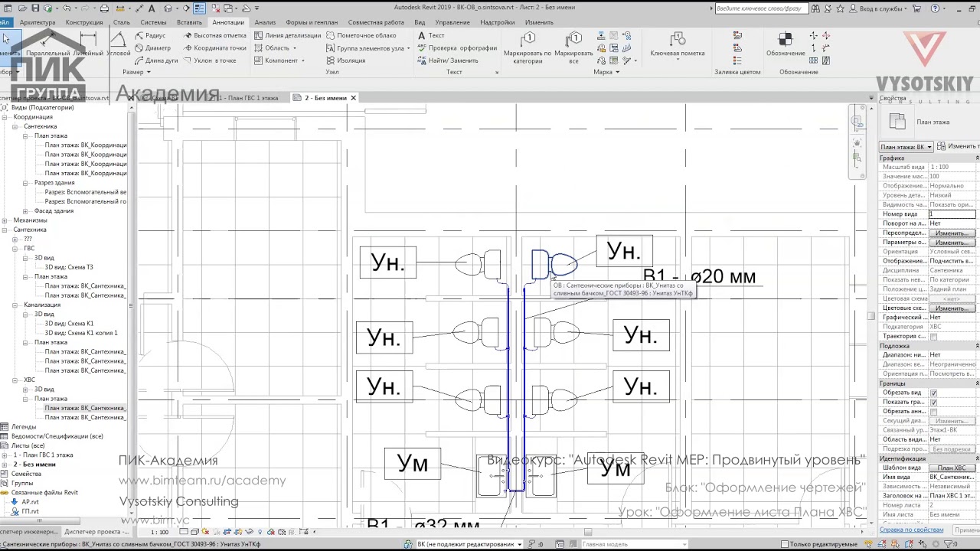Screen dimensions: 980x551
Task: Open 'Анализ' ribbon tab
Action: 265,22
